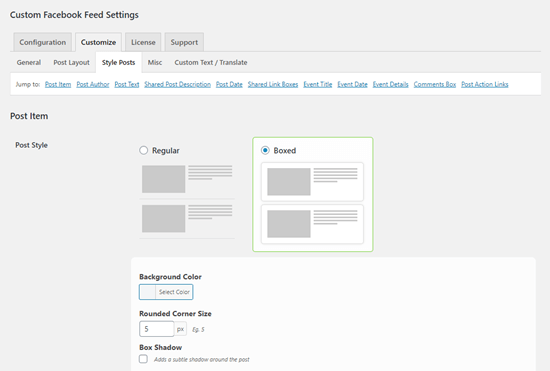
Task: Click the Post Item heading
Action: 29,116
